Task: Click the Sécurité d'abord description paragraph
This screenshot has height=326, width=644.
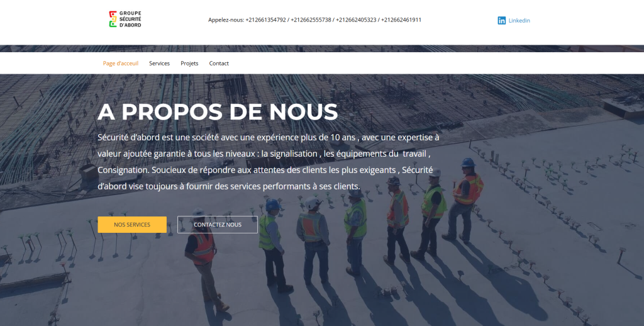Action: click(x=269, y=162)
